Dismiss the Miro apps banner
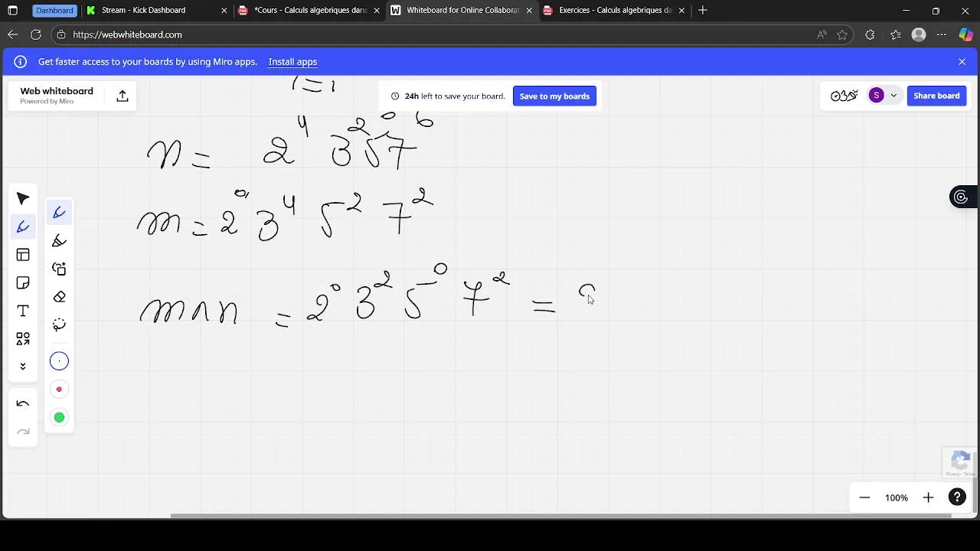This screenshot has width=980, height=551. (x=962, y=62)
